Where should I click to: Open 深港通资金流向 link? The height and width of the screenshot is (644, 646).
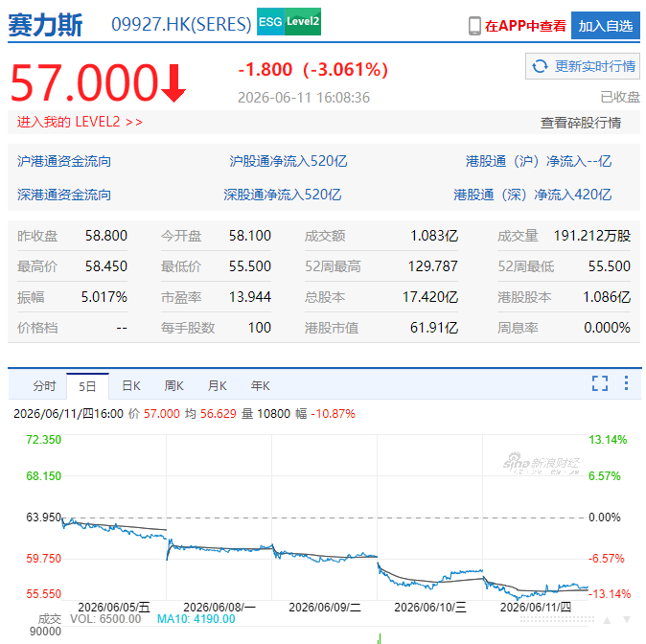click(x=64, y=195)
